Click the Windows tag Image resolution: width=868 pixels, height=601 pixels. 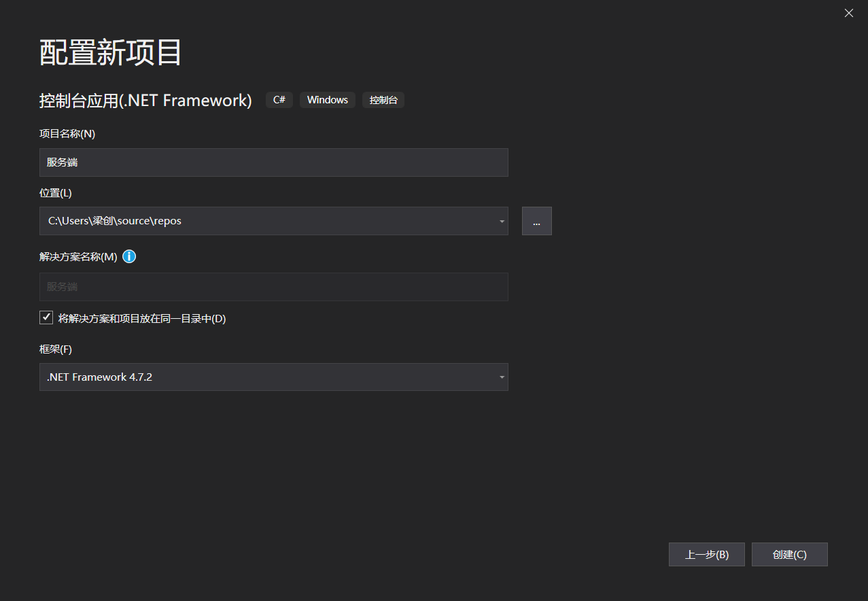point(328,100)
